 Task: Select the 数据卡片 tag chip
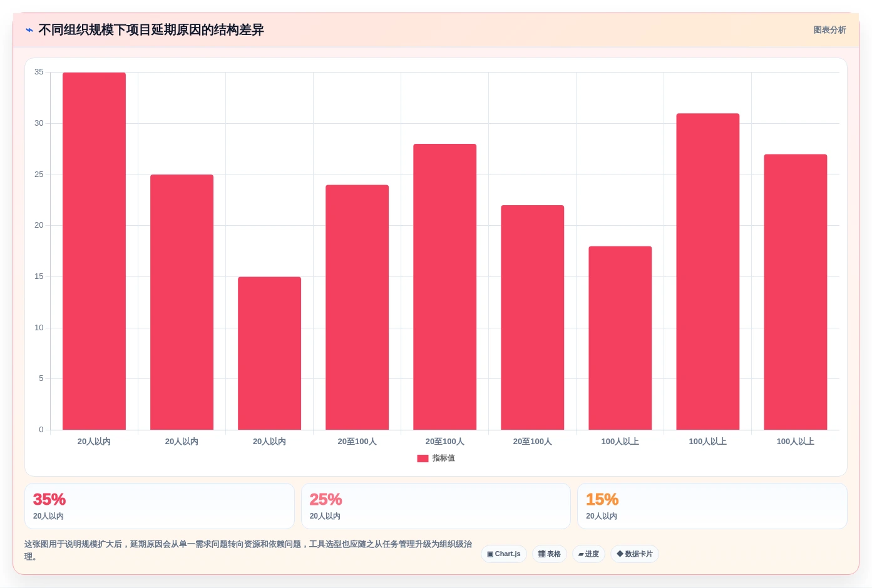click(x=635, y=554)
